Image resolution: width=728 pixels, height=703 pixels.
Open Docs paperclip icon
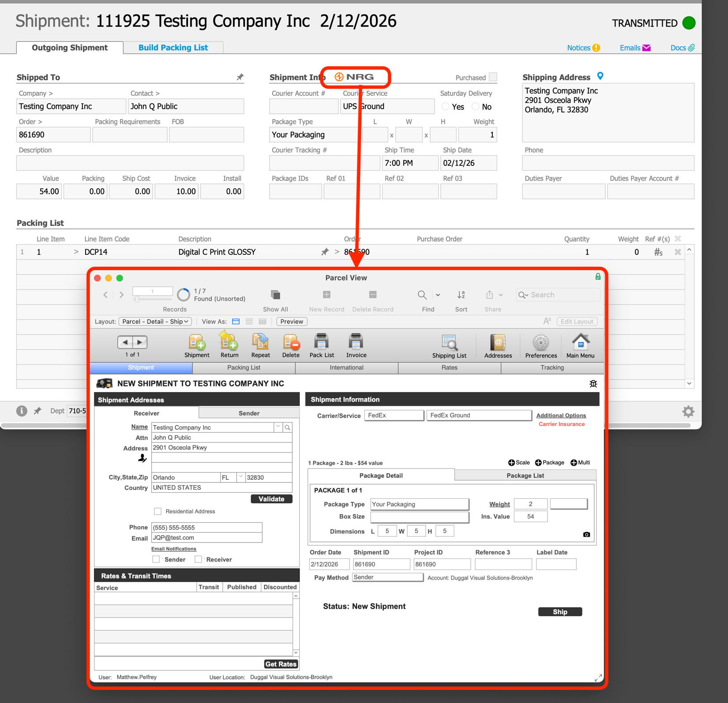click(x=691, y=48)
